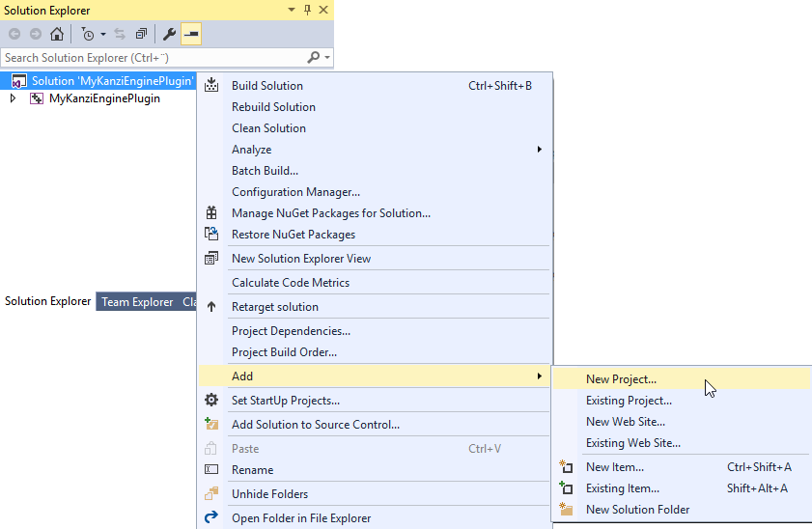
Task: Open the Pending Changes Filter dropdown arrow
Action: pos(103,34)
